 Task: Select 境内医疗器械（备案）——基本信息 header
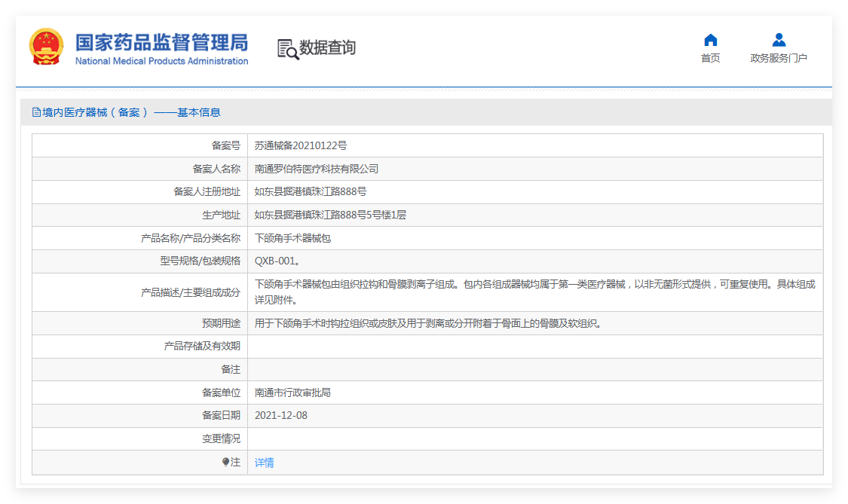pyautogui.click(x=131, y=112)
